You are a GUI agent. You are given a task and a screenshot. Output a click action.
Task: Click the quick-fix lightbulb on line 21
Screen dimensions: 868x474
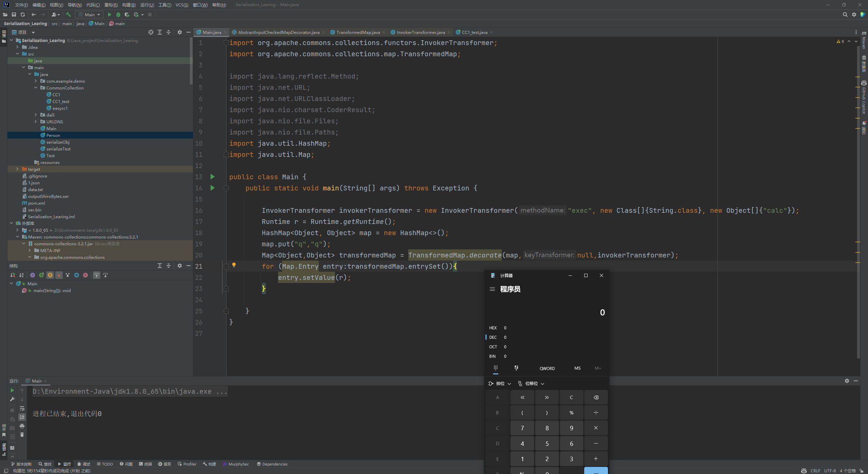[x=234, y=265]
